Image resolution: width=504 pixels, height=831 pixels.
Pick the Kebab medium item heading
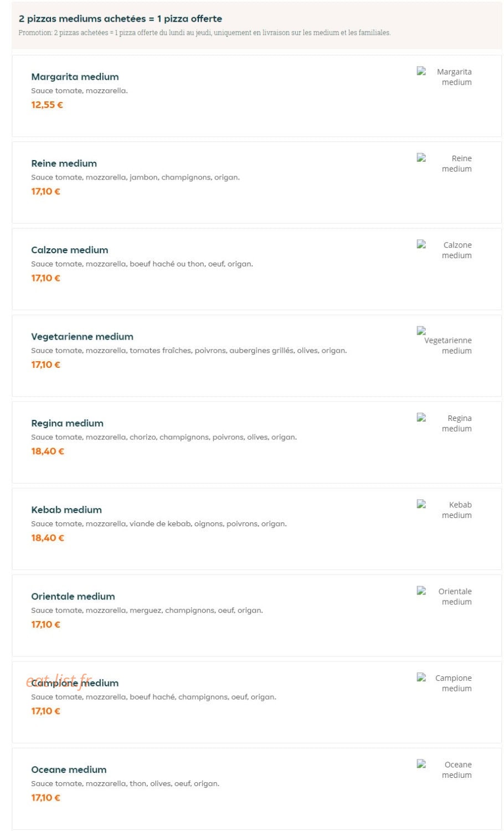pyautogui.click(x=66, y=510)
